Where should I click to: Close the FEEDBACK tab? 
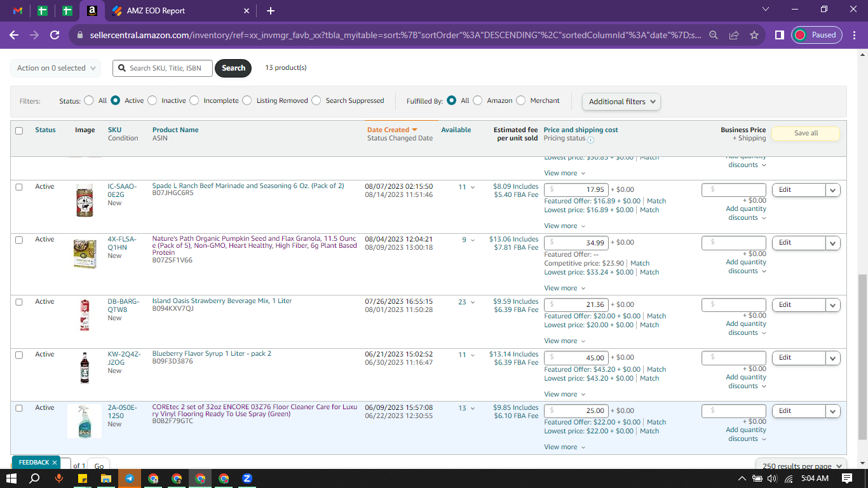55,463
